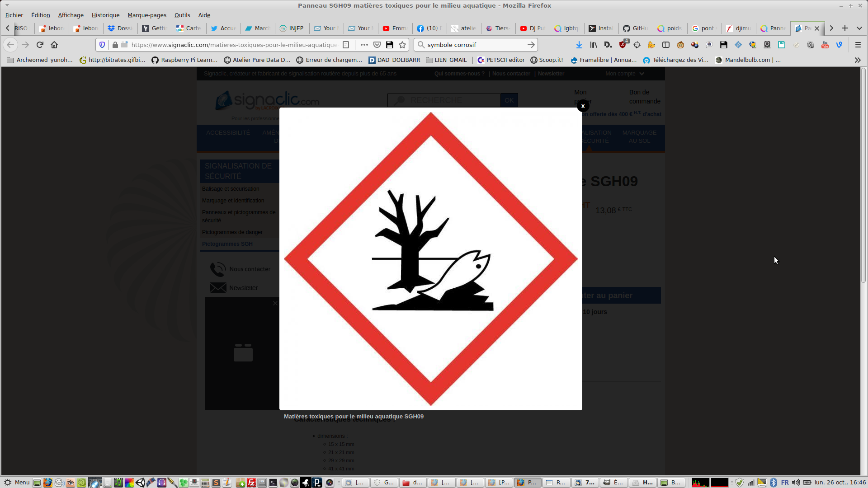The width and height of the screenshot is (868, 488).
Task: Close the image lightbox with X button
Action: [x=583, y=106]
